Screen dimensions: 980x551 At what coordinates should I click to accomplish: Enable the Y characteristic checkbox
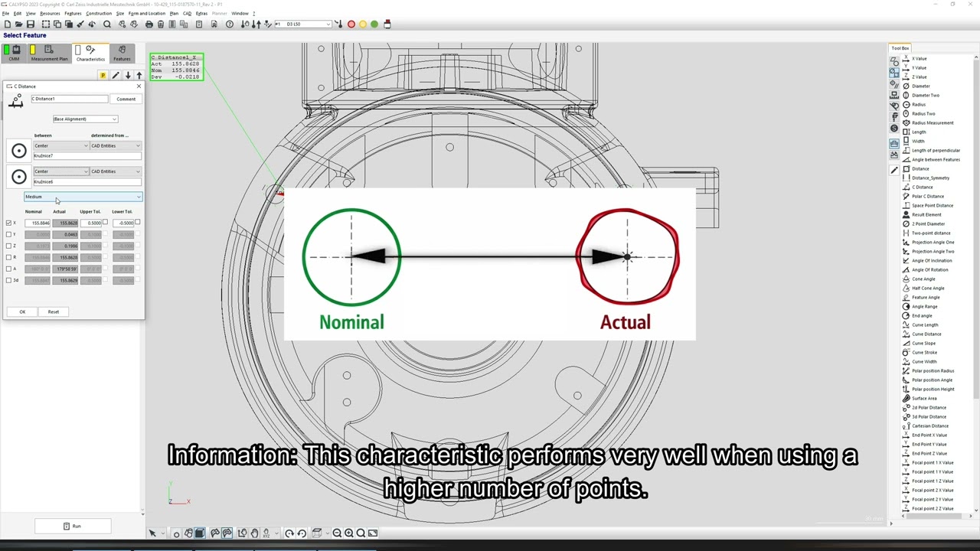tap(8, 234)
